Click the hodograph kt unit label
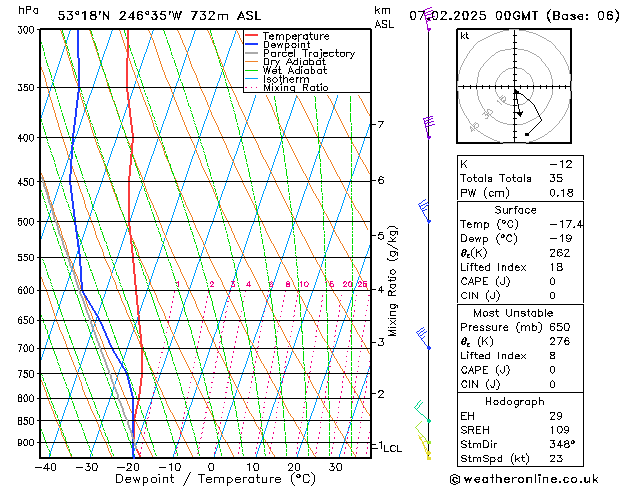Screen dimensions: 629x486 (465, 36)
